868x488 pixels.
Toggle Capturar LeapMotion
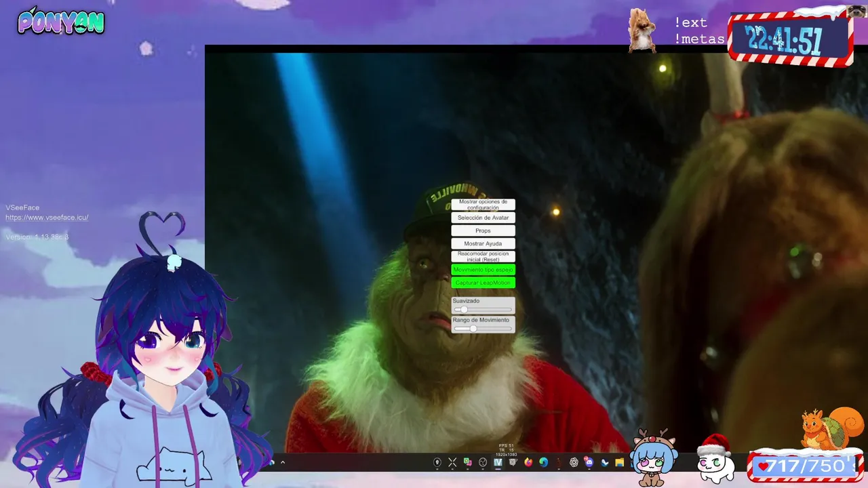483,283
